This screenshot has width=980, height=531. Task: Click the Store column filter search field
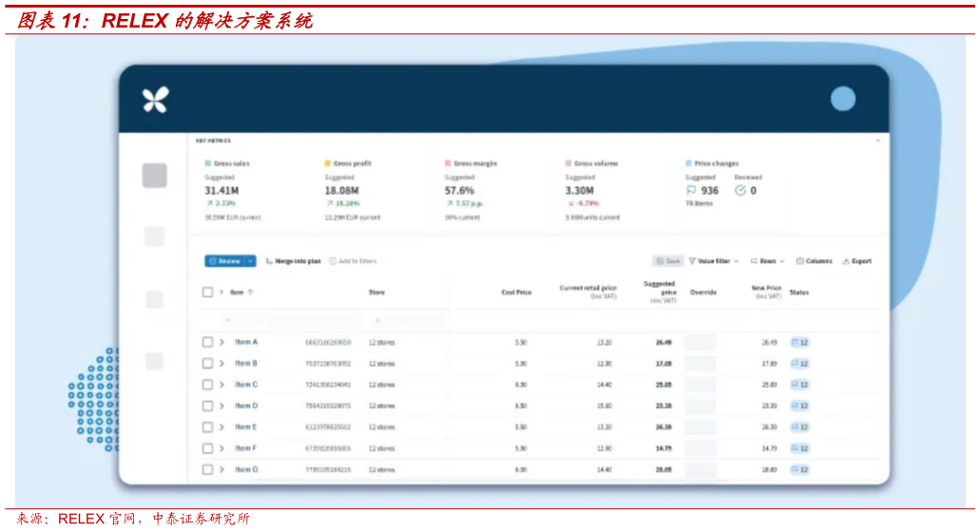point(408,320)
